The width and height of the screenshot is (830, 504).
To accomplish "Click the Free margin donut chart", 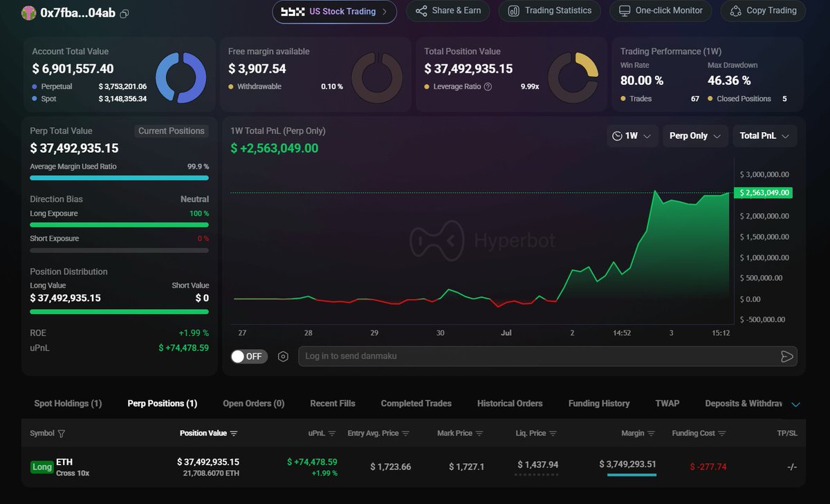I will pyautogui.click(x=377, y=77).
